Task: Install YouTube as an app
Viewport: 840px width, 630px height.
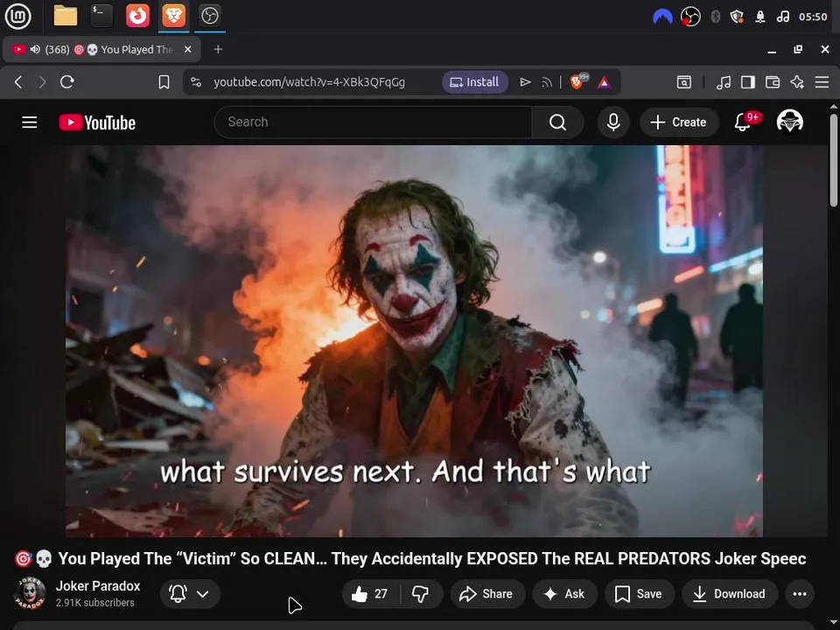Action: click(x=474, y=82)
